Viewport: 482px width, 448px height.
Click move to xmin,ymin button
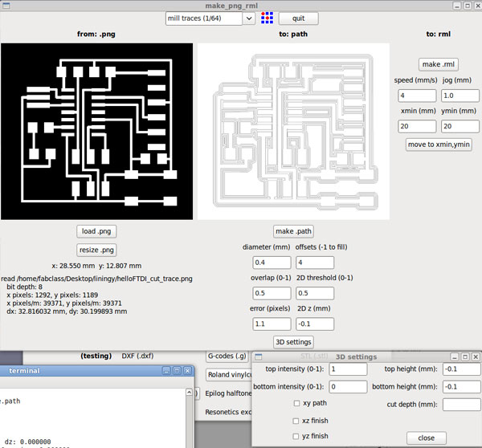439,145
